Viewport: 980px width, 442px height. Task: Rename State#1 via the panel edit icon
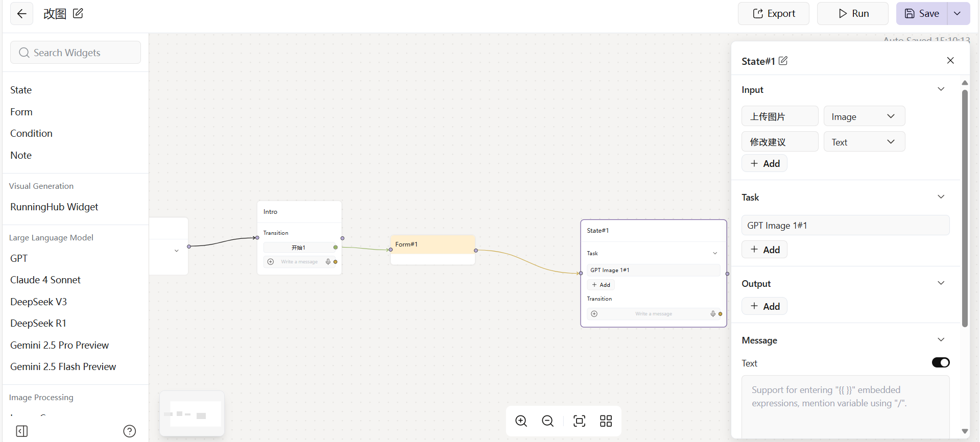coord(783,61)
